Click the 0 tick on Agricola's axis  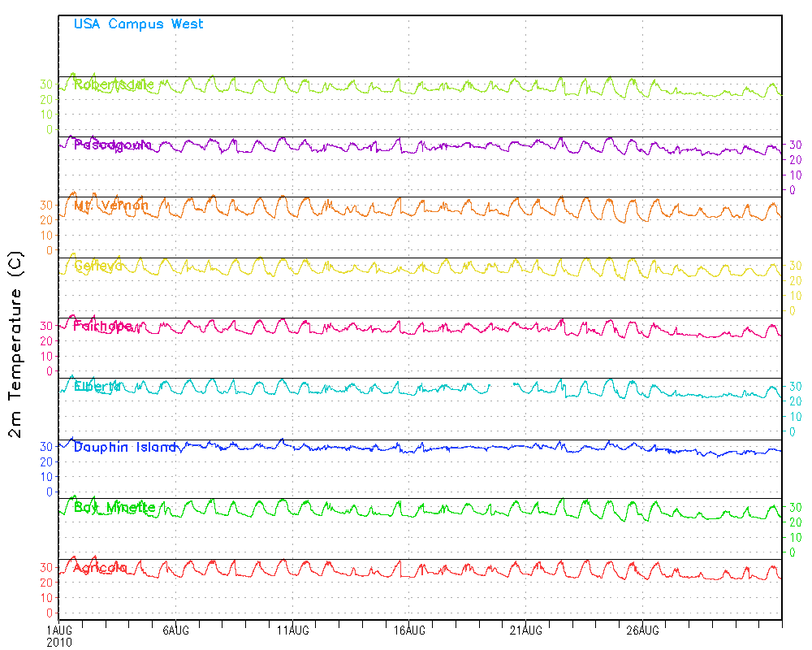point(50,613)
